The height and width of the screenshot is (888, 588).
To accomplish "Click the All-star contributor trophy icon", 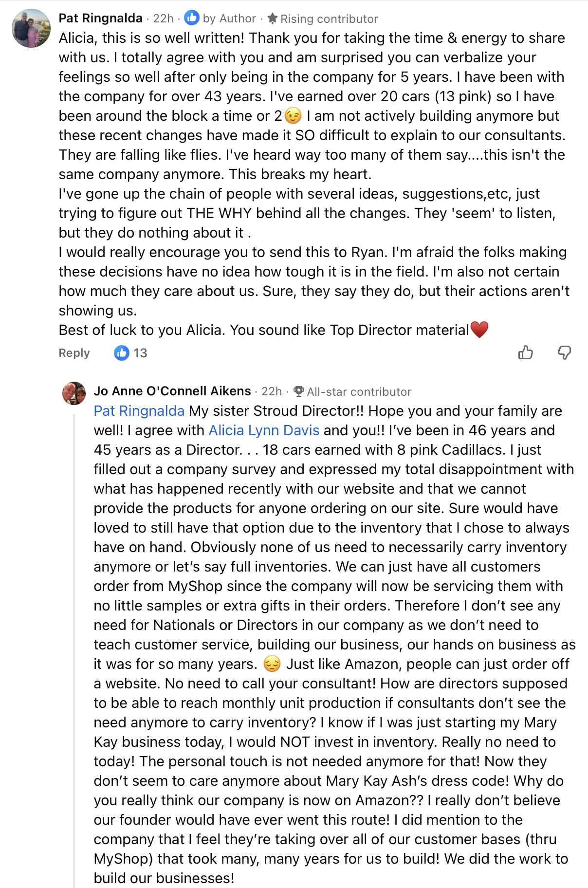I will [x=299, y=391].
